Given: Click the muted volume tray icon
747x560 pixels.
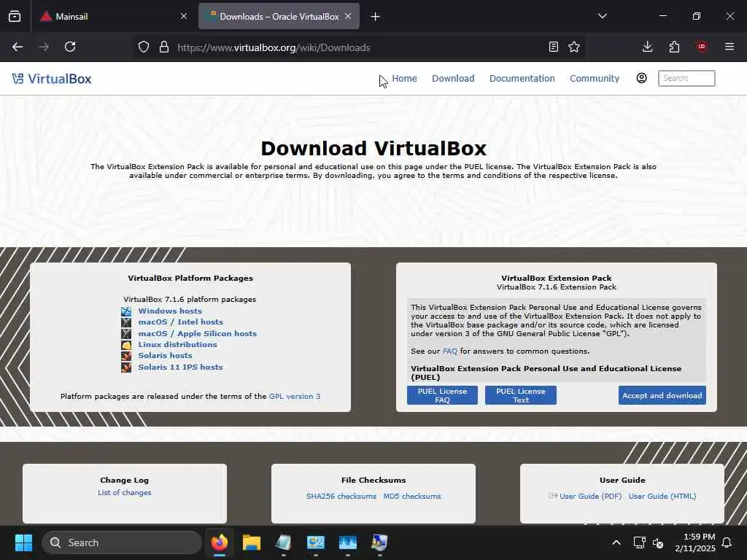Looking at the screenshot, I should pyautogui.click(x=658, y=542).
